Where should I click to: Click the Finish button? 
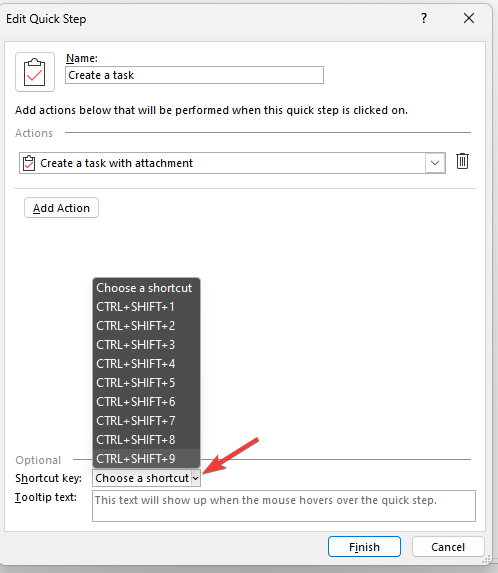click(x=364, y=547)
